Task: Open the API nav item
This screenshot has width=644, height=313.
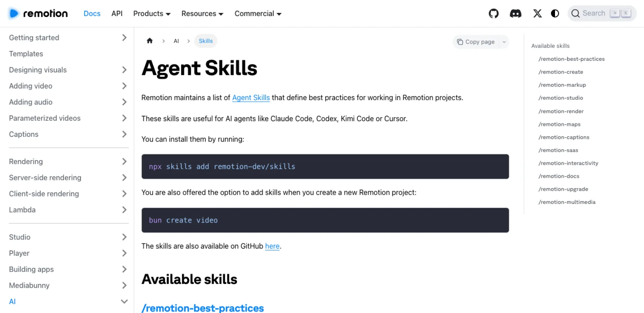Action: (x=117, y=13)
